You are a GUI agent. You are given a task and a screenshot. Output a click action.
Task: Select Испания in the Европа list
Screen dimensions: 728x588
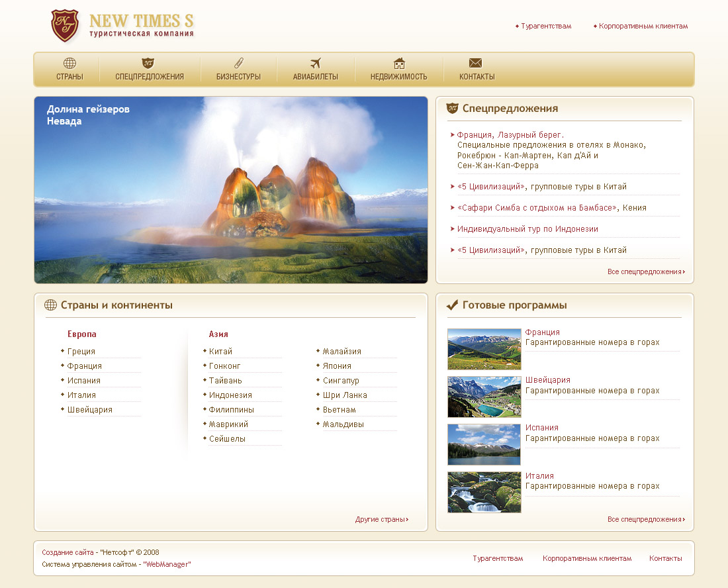coord(84,380)
